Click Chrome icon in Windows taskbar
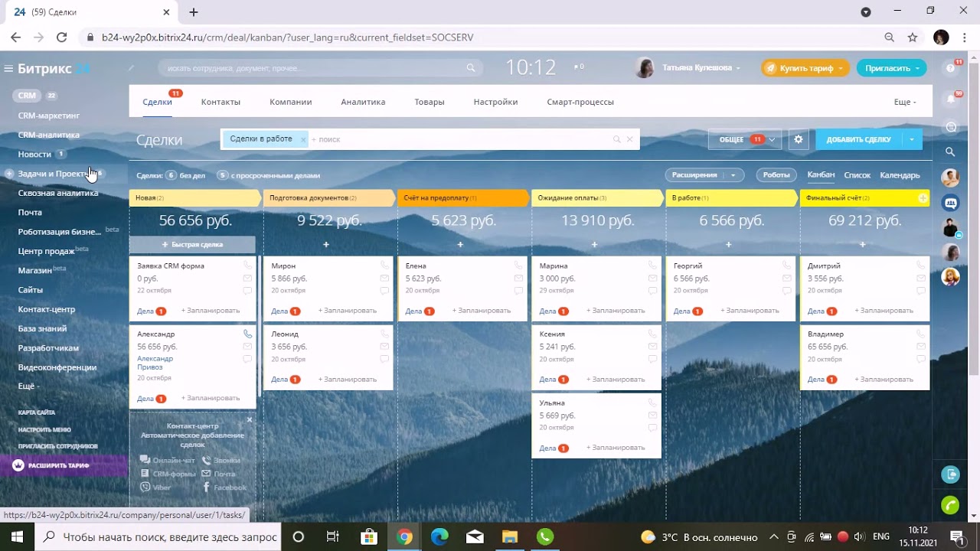Image resolution: width=980 pixels, height=551 pixels. [404, 536]
